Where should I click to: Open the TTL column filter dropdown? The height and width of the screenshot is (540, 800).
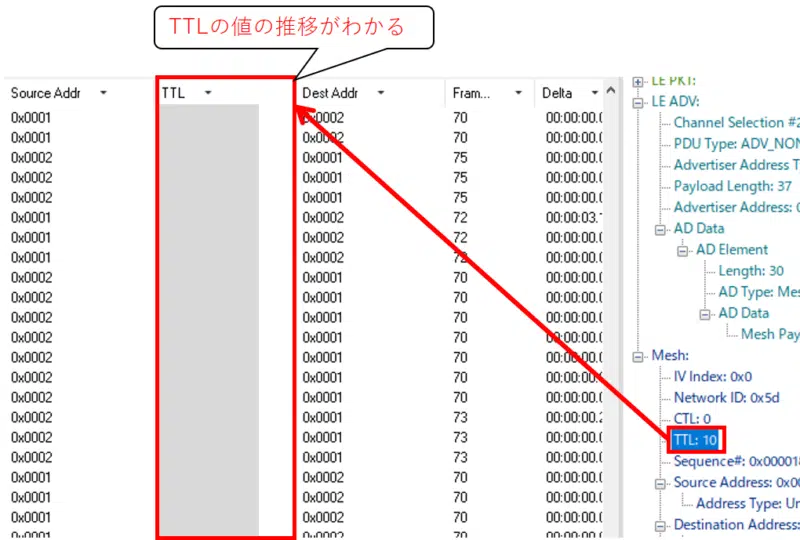click(208, 93)
